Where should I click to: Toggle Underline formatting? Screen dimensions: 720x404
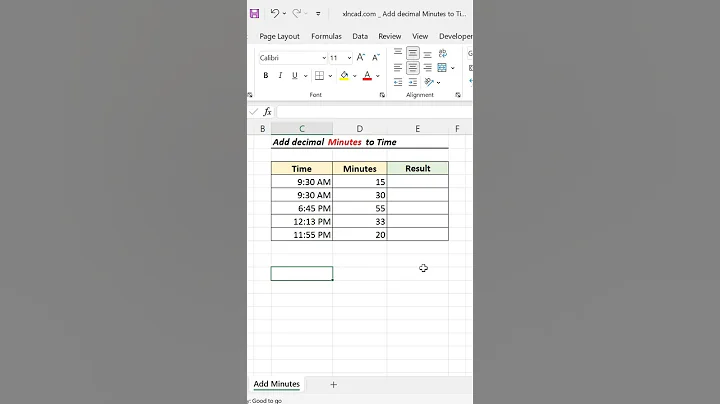[294, 75]
